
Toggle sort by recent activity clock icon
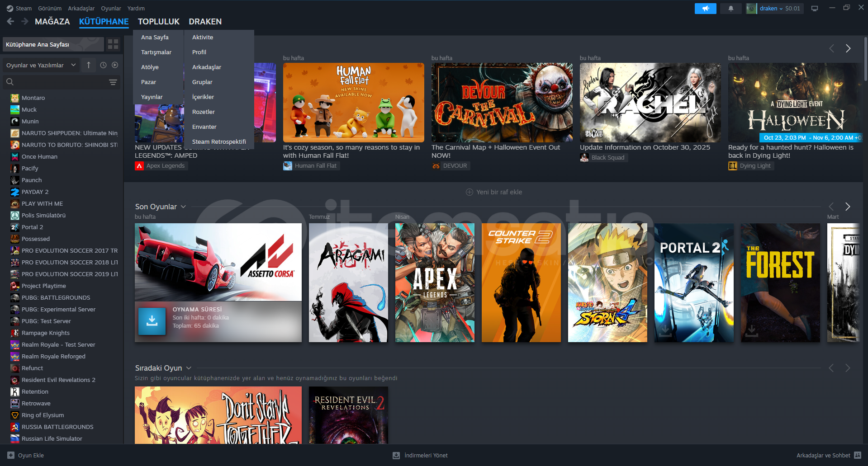click(103, 65)
